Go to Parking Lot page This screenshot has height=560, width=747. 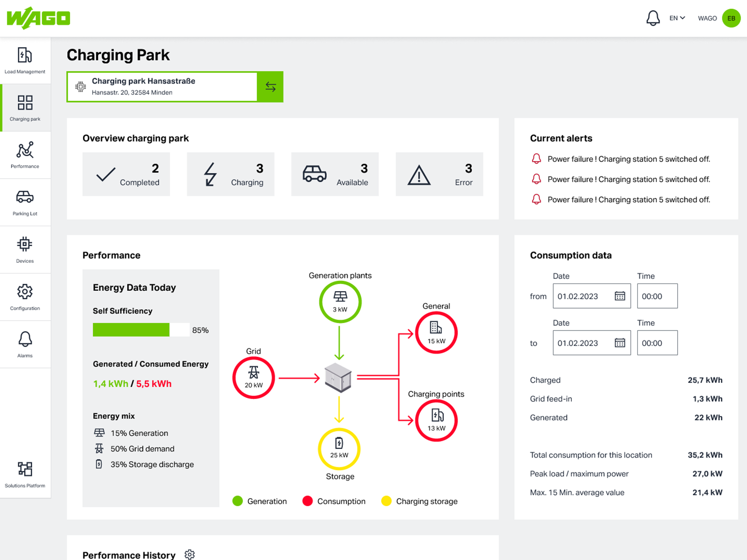pyautogui.click(x=25, y=202)
